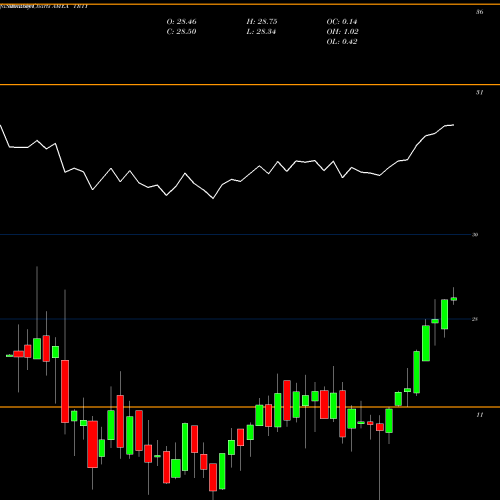Click the OH: 1.02 value
The height and width of the screenshot is (500, 500).
tap(342, 32)
